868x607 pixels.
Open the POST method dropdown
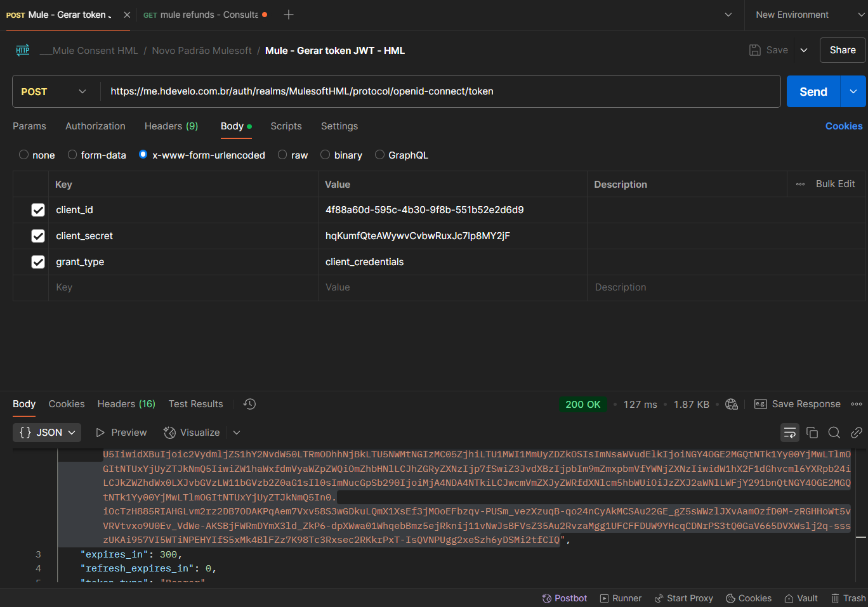coord(55,91)
